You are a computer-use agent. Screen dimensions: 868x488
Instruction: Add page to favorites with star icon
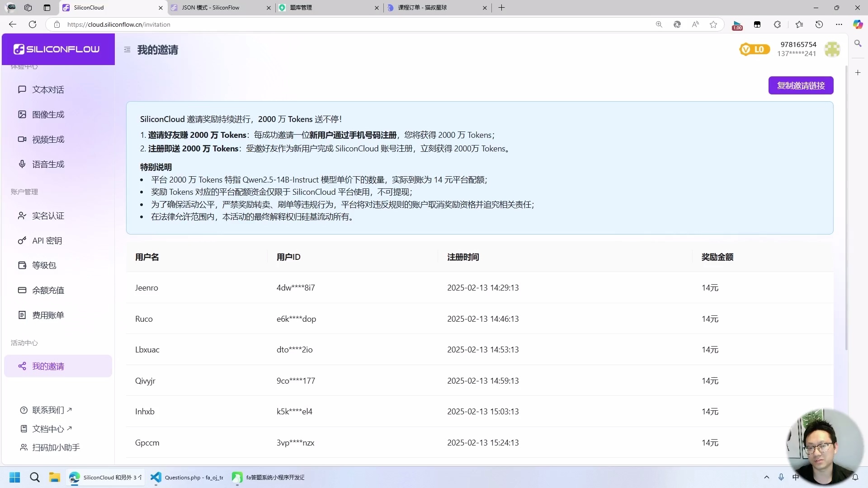pyautogui.click(x=713, y=24)
